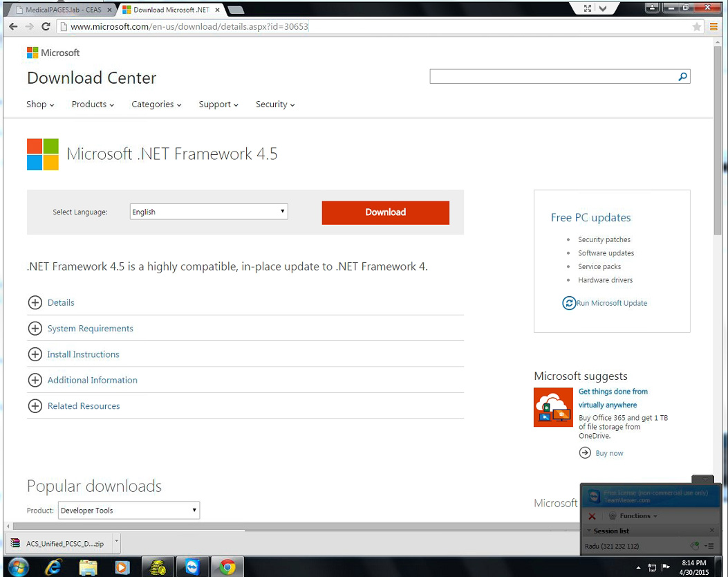Launch Internet Explorer from the taskbar
Image resolution: width=728 pixels, height=577 pixels.
click(x=53, y=567)
